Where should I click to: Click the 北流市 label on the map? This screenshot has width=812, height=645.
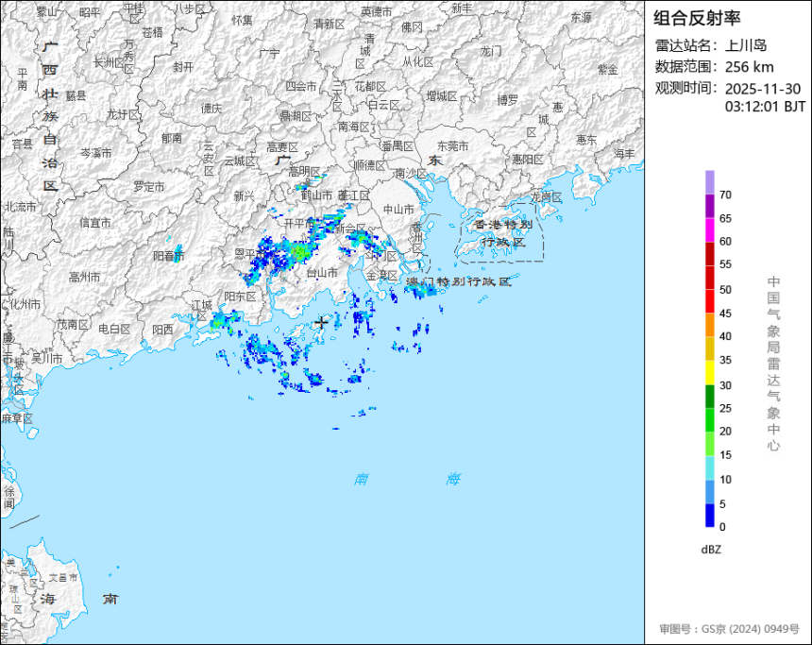coord(20,207)
